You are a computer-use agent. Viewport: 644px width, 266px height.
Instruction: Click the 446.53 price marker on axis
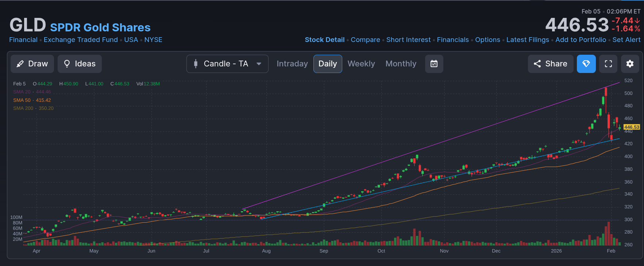(x=631, y=127)
